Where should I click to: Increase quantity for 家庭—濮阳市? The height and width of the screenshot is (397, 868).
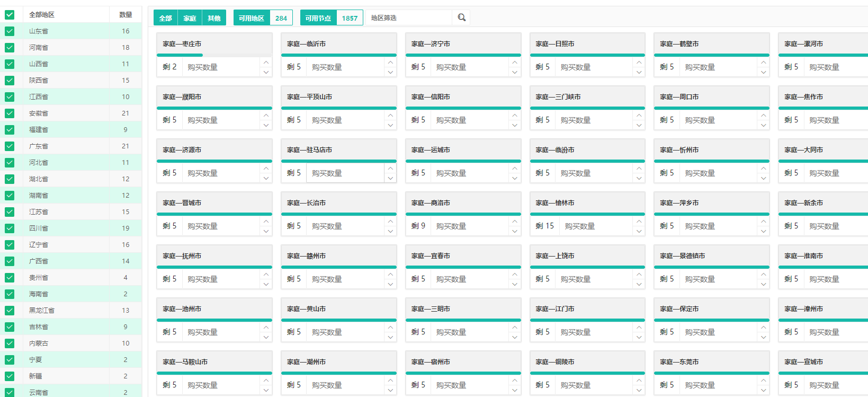(266, 115)
